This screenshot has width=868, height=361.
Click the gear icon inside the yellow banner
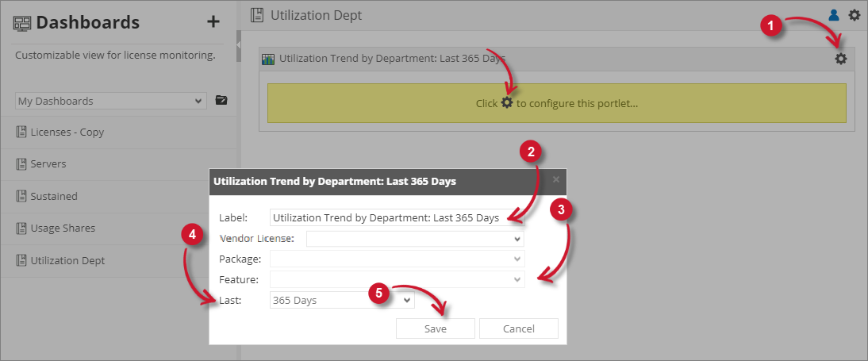click(507, 102)
